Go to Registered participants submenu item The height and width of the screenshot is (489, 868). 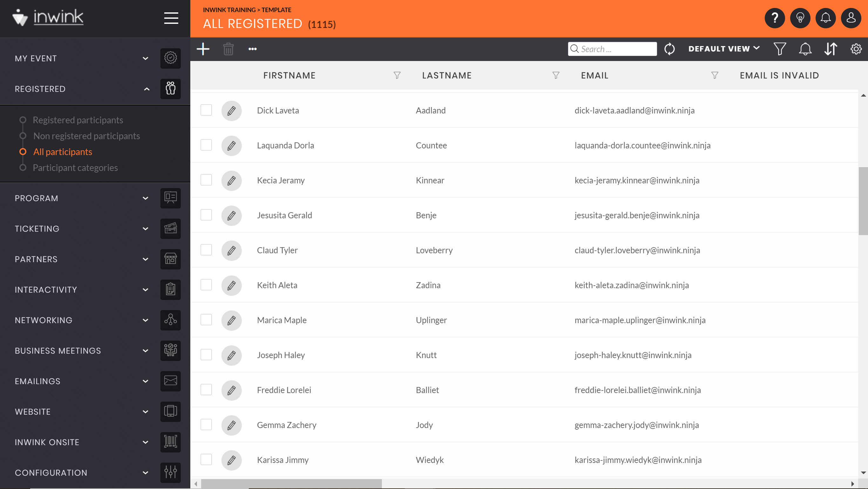pyautogui.click(x=78, y=120)
